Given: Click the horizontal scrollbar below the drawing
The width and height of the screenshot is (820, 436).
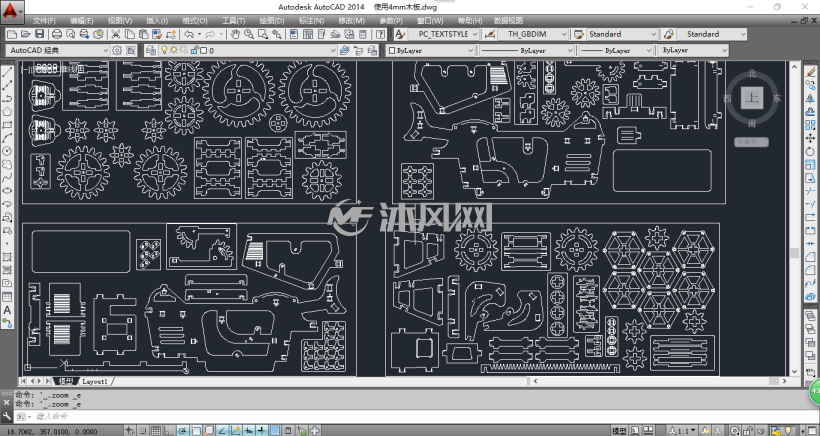Looking at the screenshot, I should point(659,381).
